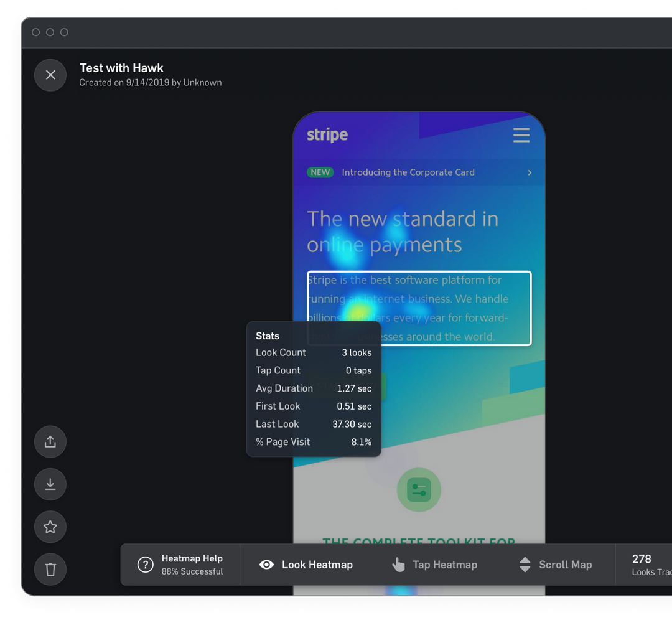Click the share/export icon in left sidebar

(x=50, y=441)
